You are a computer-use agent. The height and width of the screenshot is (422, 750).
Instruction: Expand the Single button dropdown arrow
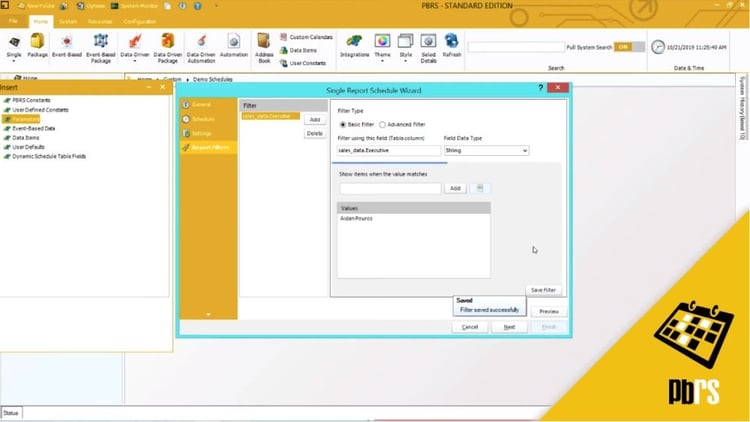pyautogui.click(x=14, y=61)
